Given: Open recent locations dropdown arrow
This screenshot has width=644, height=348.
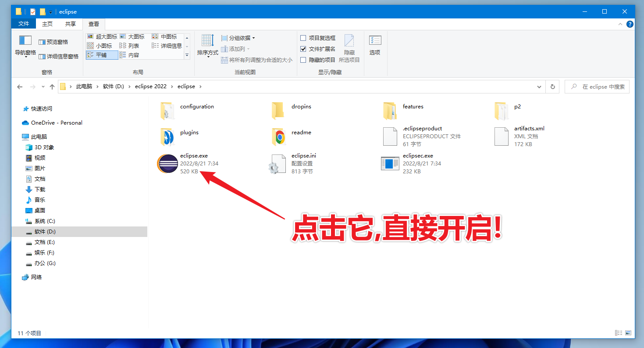Looking at the screenshot, I should 43,87.
